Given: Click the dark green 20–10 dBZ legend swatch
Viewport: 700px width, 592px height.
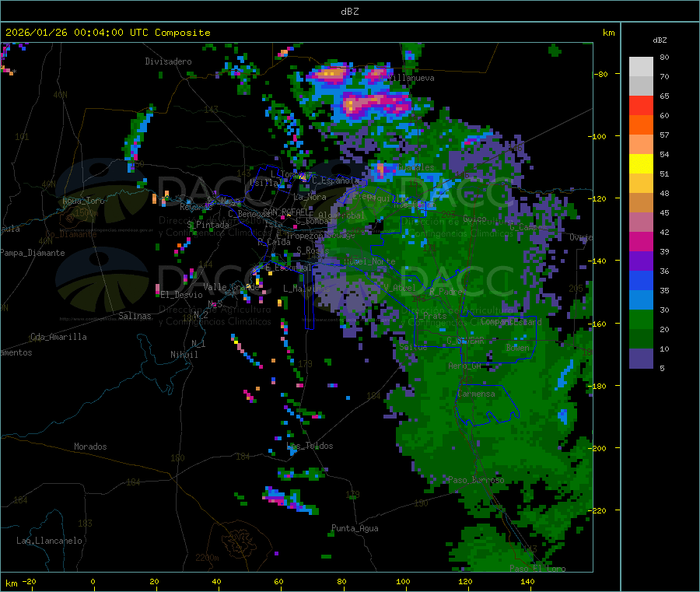Looking at the screenshot, I should coord(641,339).
